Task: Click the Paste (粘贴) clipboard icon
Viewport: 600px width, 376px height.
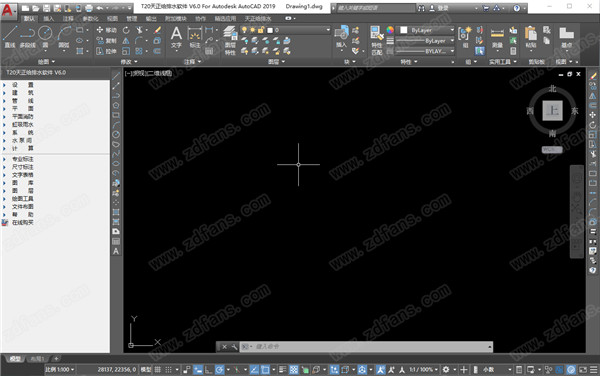Action: (x=531, y=37)
